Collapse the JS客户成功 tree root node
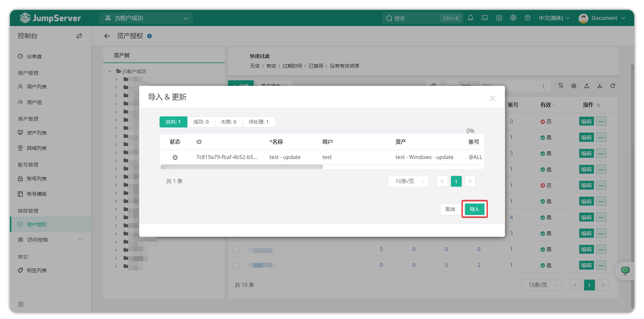 [110, 71]
